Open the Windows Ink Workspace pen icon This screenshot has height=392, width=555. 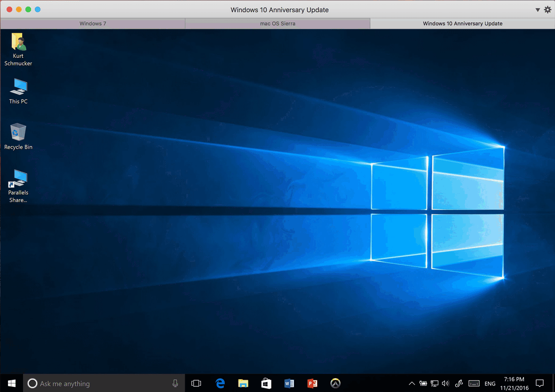(459, 384)
